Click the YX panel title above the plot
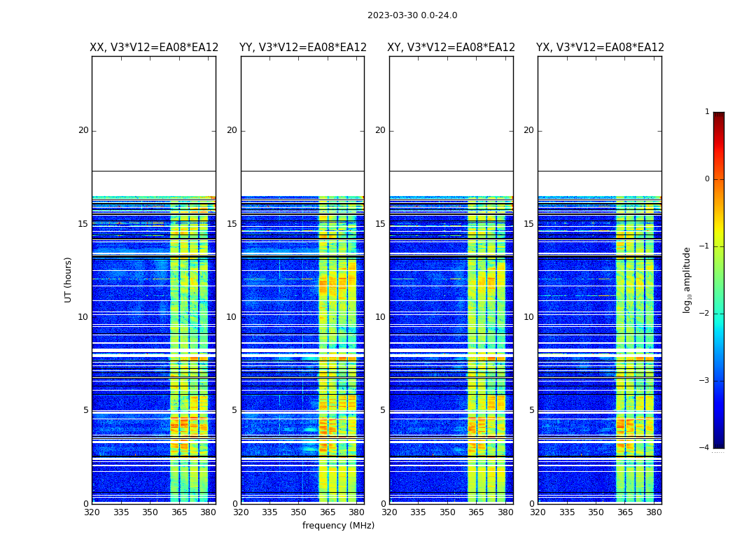The image size is (735, 560). 600,48
